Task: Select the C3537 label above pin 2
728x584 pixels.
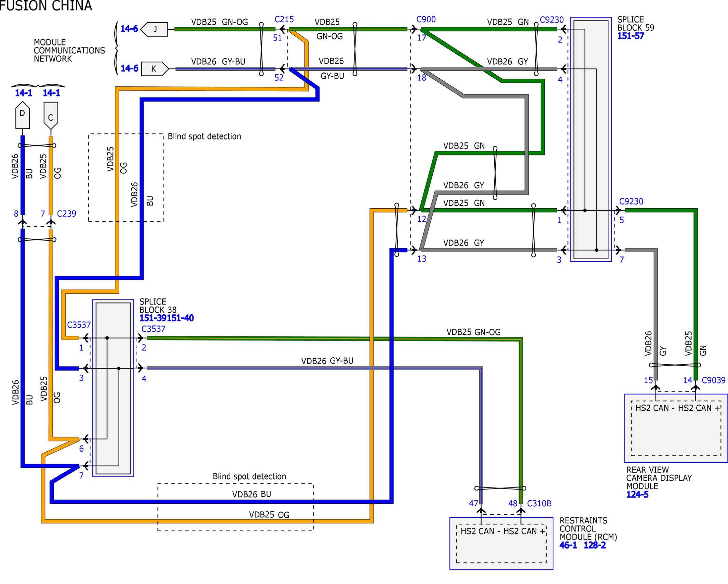Action: coord(153,329)
